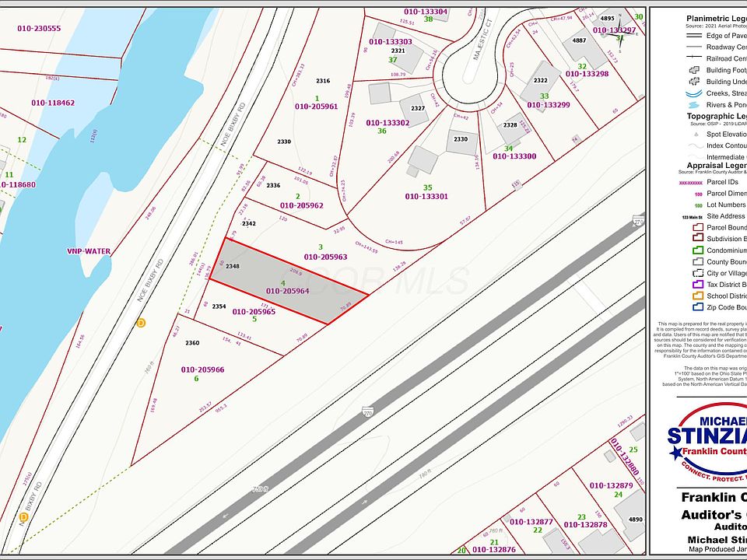Select parcel ID 010-133298
This screenshot has height=560, width=747.
[587, 74]
